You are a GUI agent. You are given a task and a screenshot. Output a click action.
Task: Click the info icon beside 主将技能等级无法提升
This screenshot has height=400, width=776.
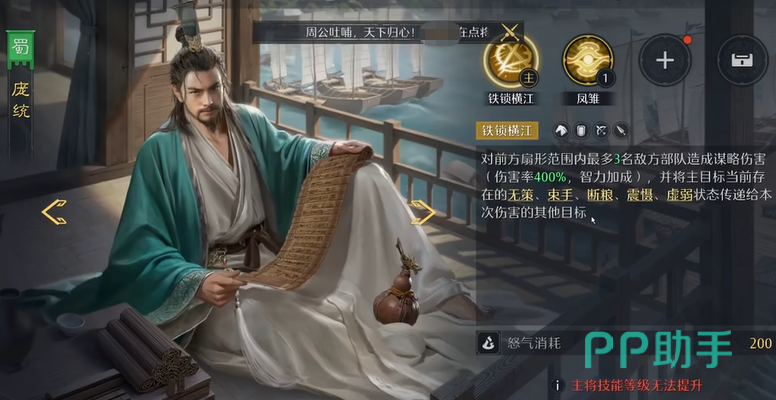(x=558, y=385)
